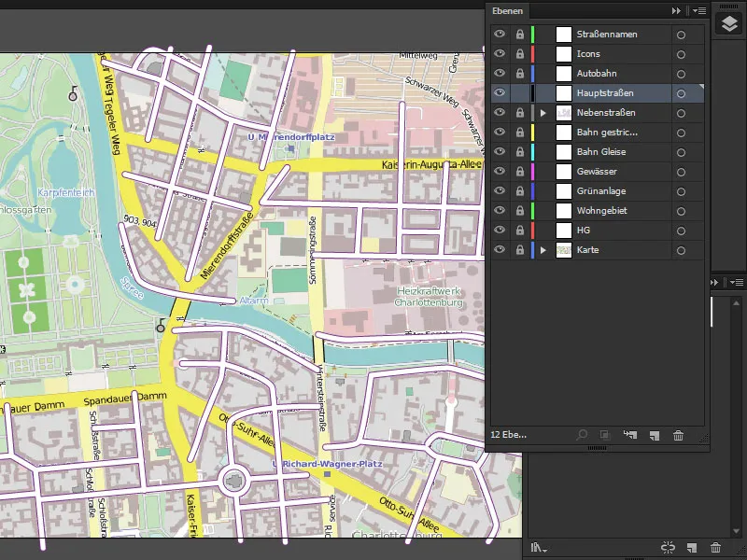Hide the Grünanlage layer
The image size is (747, 560).
click(x=500, y=190)
